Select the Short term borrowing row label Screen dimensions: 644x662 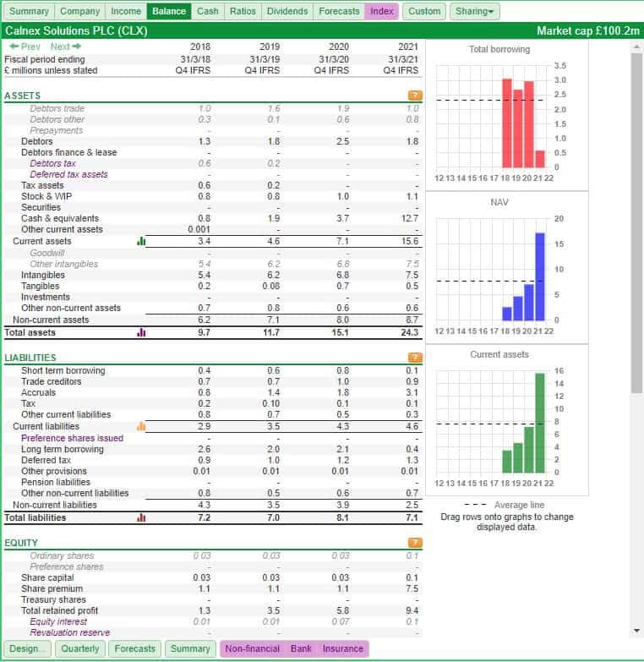point(63,370)
